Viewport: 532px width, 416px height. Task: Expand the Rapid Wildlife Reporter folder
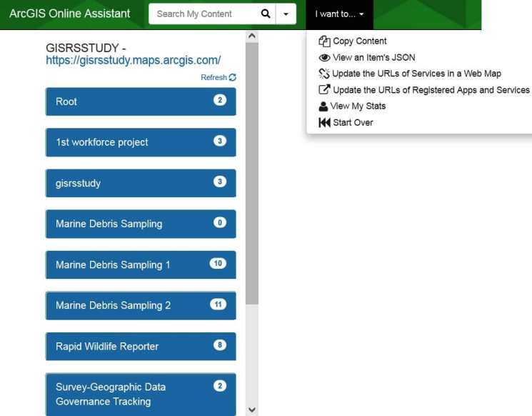[141, 346]
